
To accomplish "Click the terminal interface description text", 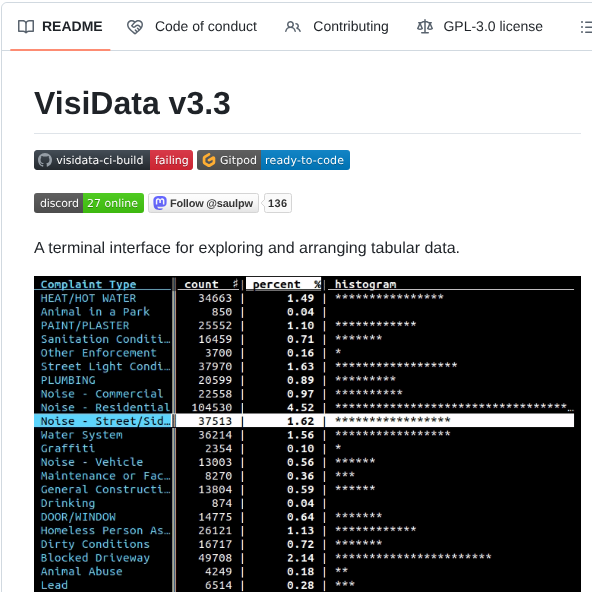I will [x=247, y=248].
